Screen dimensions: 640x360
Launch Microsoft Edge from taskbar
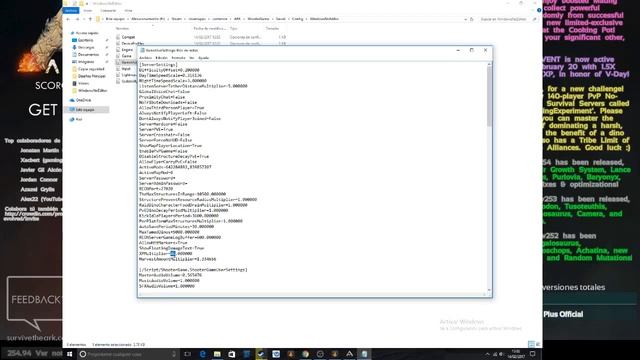202,354
